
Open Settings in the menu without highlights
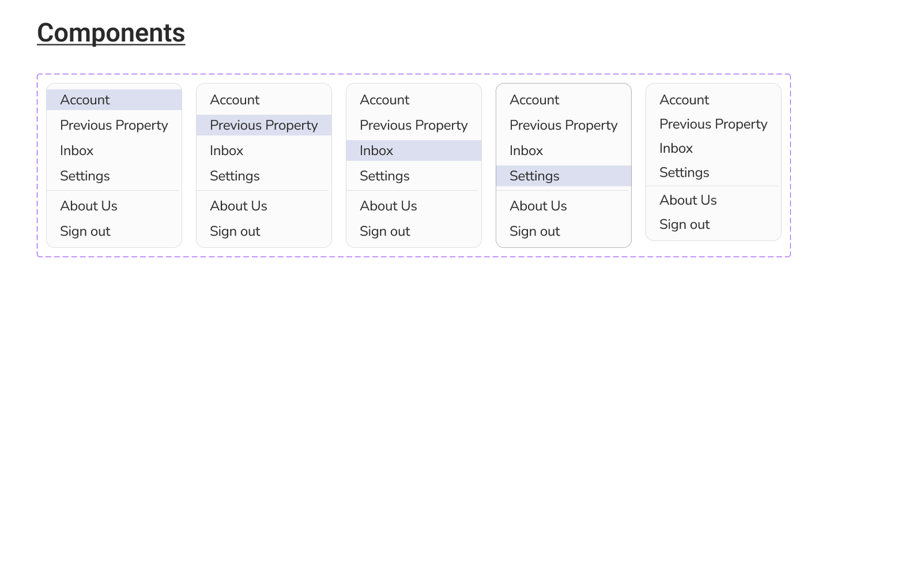coord(684,172)
